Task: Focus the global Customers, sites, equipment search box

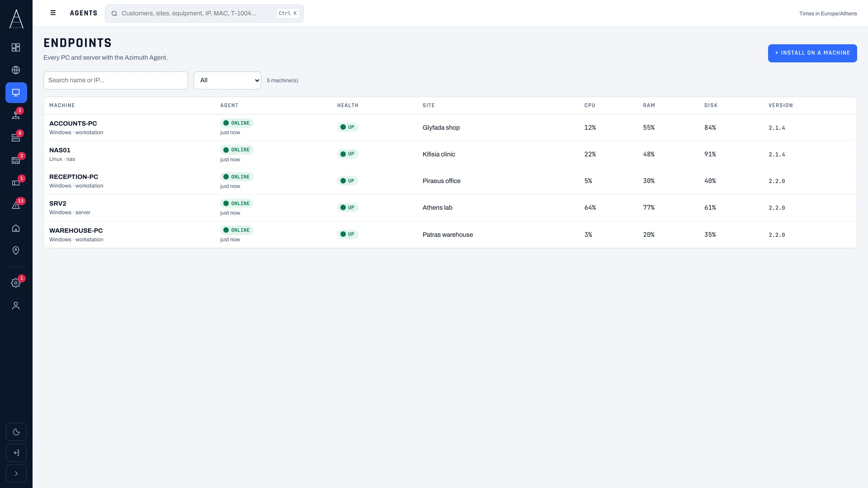Action: (x=204, y=13)
